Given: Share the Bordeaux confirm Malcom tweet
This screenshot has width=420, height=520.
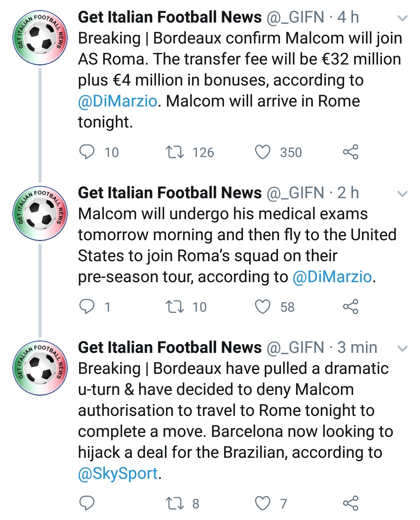Looking at the screenshot, I should 350,152.
